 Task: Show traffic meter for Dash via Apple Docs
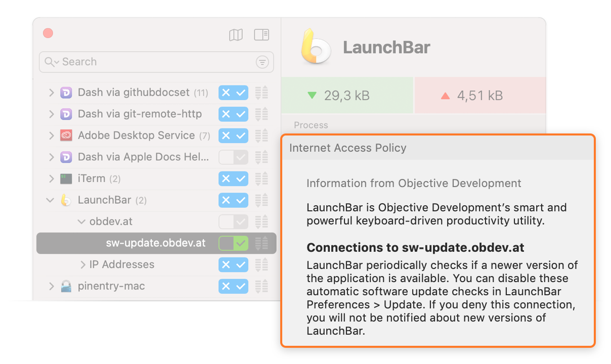261,157
